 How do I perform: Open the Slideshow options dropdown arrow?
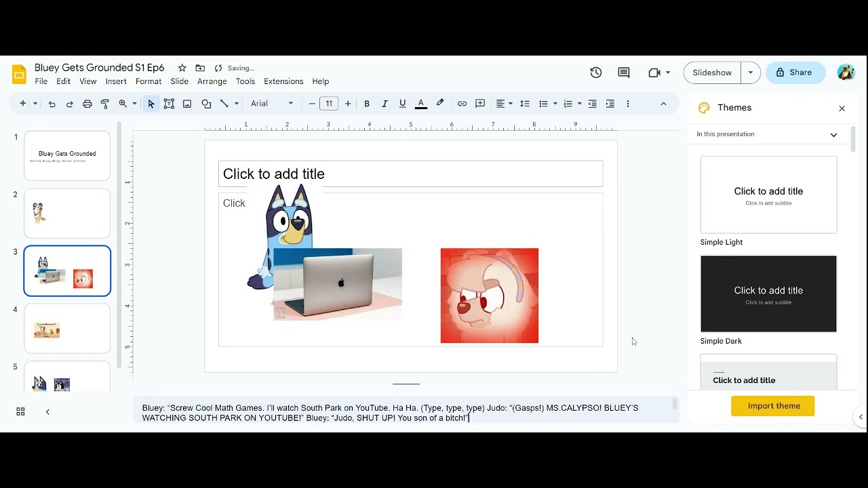751,73
